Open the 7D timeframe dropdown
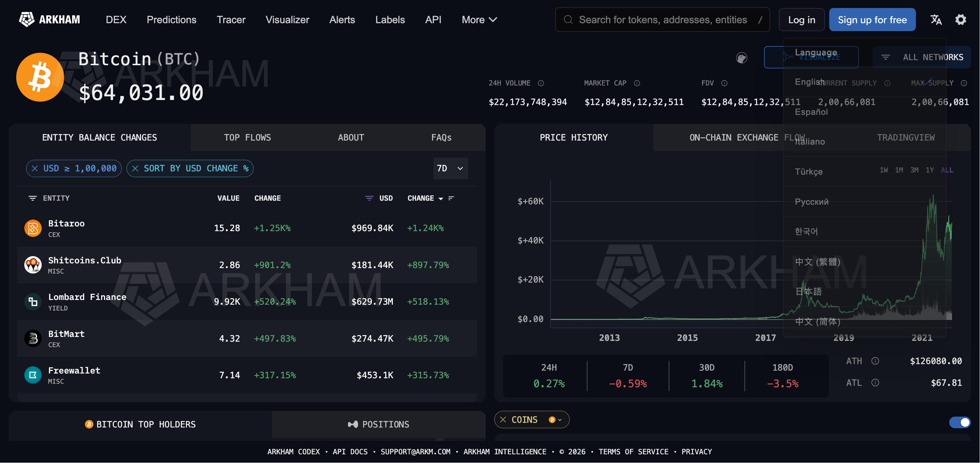Image resolution: width=980 pixels, height=463 pixels. tap(450, 168)
